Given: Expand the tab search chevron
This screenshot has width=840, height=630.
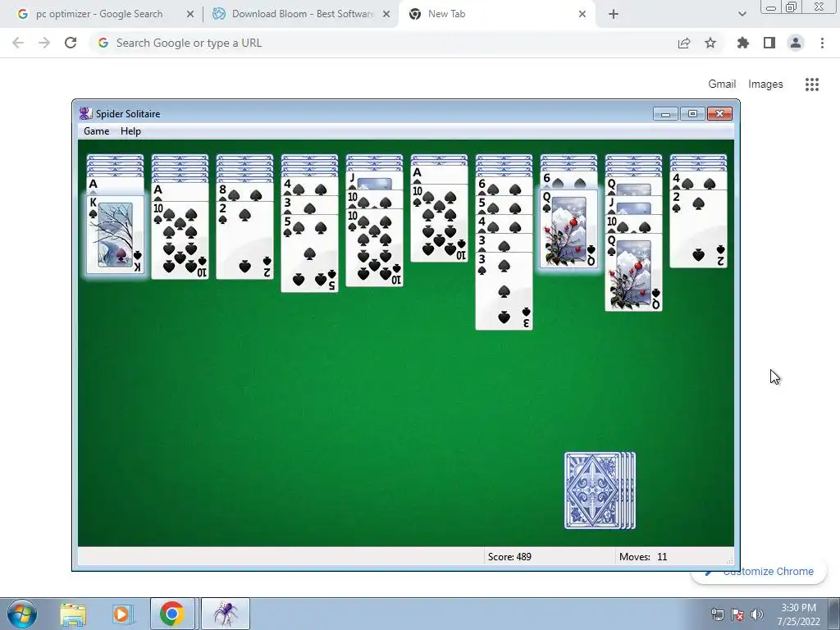Looking at the screenshot, I should pos(742,15).
